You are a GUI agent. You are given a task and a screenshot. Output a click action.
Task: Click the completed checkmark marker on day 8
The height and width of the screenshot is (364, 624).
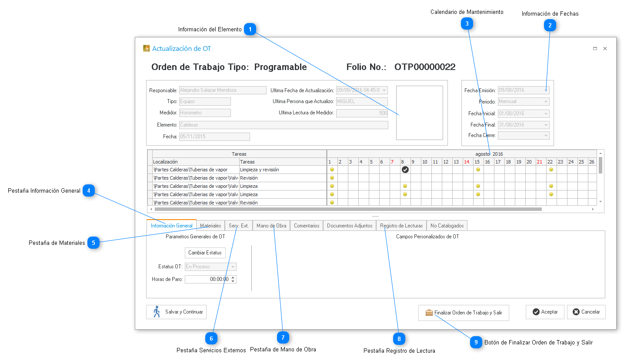405,170
